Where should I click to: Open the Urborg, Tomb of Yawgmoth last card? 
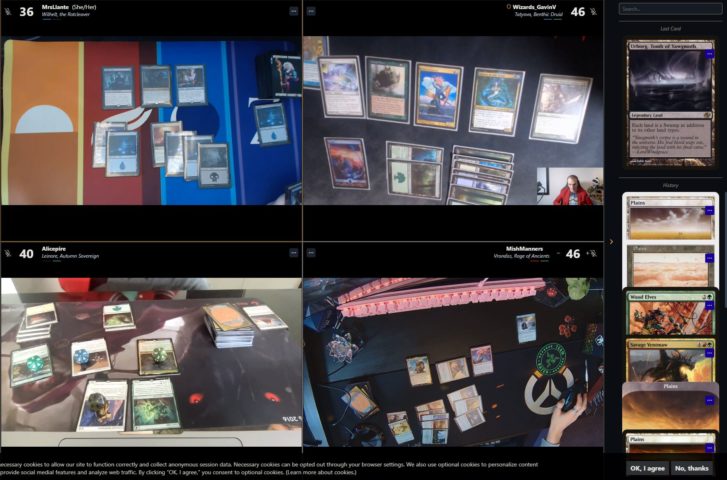click(670, 104)
